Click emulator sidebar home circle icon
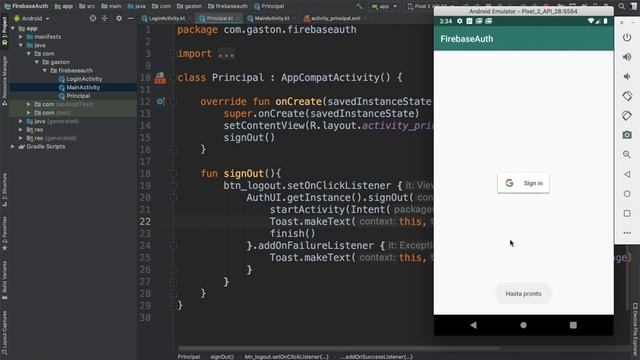The height and width of the screenshot is (360, 640). pos(627,194)
